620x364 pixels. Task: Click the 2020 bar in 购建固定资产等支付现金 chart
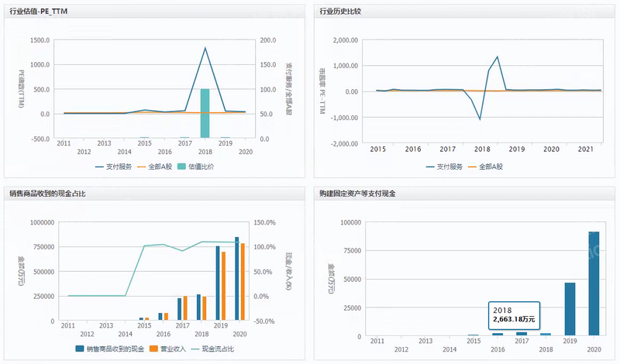pyautogui.click(x=594, y=283)
